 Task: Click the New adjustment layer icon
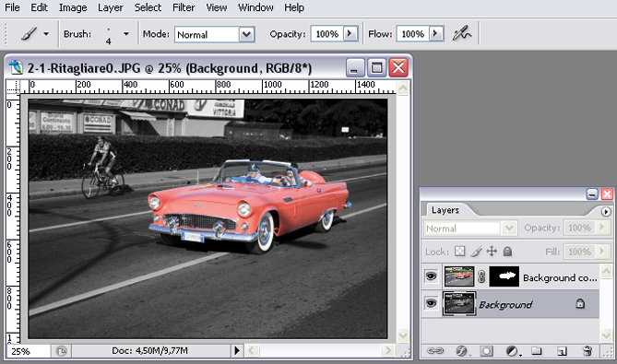pos(512,350)
